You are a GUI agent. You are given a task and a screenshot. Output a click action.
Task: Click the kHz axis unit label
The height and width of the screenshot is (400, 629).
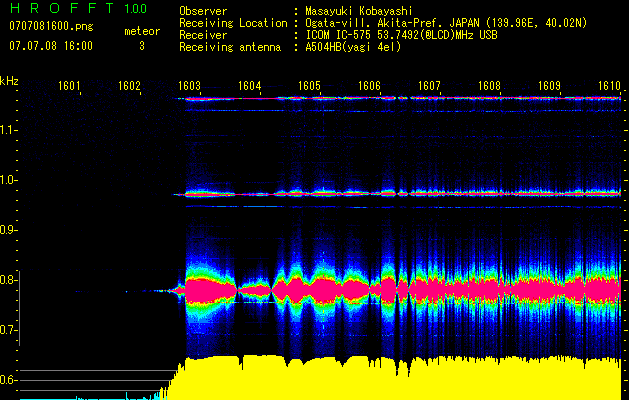click(9, 80)
